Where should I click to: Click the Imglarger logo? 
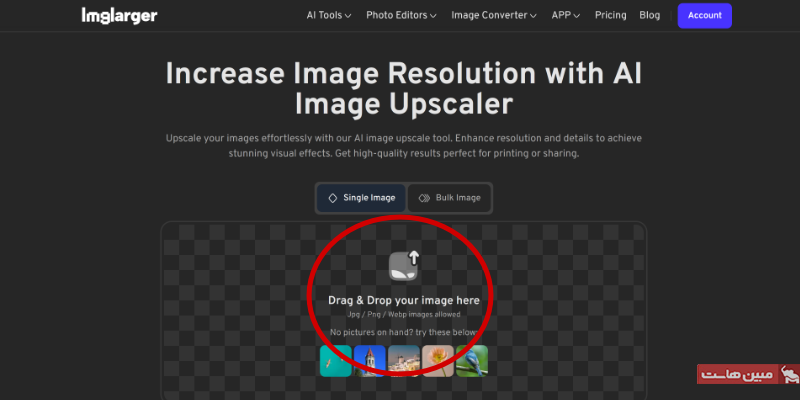pos(119,15)
